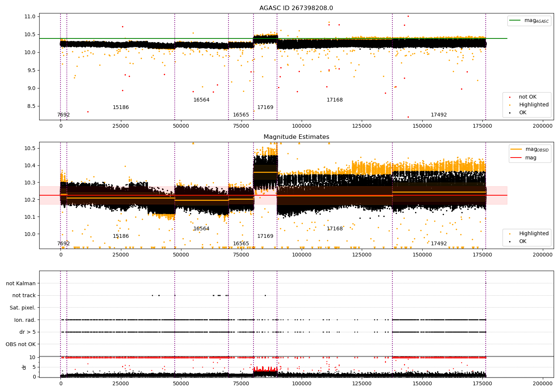Click the 8.5 tick on top plot y-axis

31,106
